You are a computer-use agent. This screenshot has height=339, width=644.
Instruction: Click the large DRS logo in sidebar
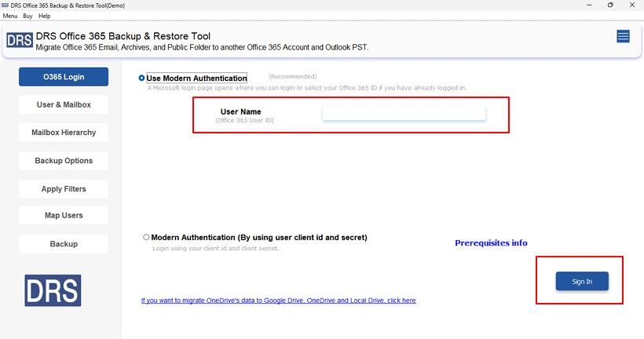click(53, 290)
